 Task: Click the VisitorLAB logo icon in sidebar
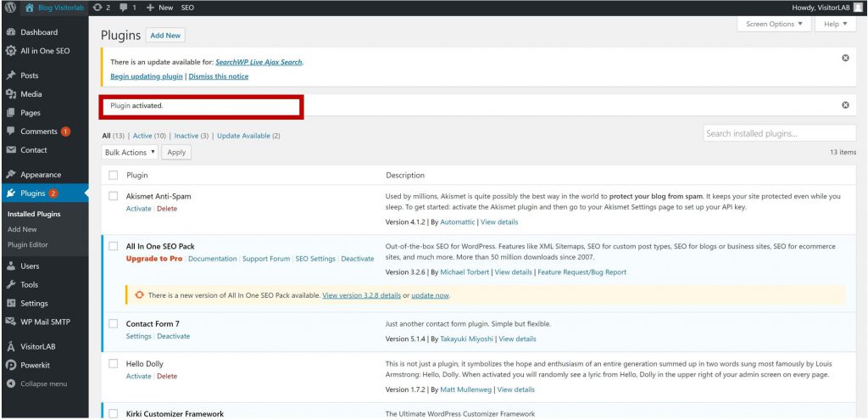point(10,346)
